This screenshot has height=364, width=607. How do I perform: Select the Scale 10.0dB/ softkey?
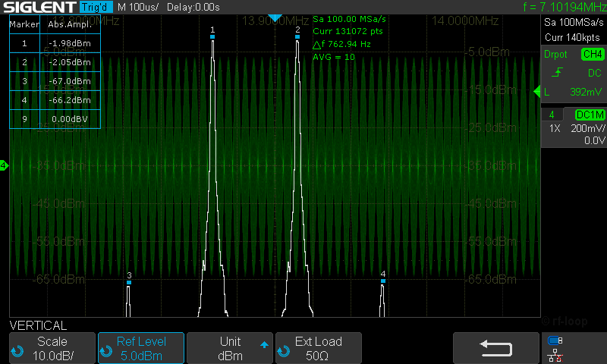(x=52, y=348)
